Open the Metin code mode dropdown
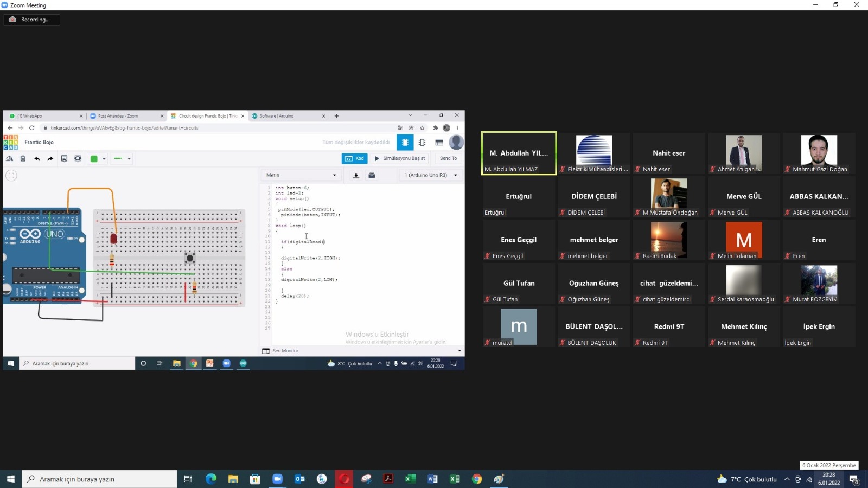 point(301,175)
